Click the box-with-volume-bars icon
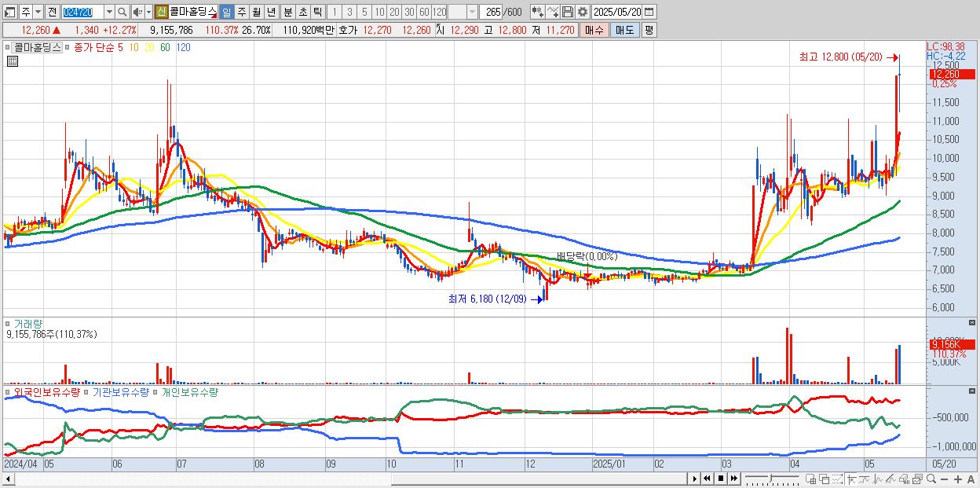 [x=904, y=479]
